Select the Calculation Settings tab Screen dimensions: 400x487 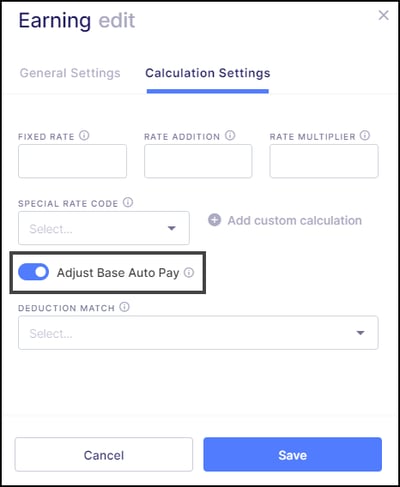[208, 73]
